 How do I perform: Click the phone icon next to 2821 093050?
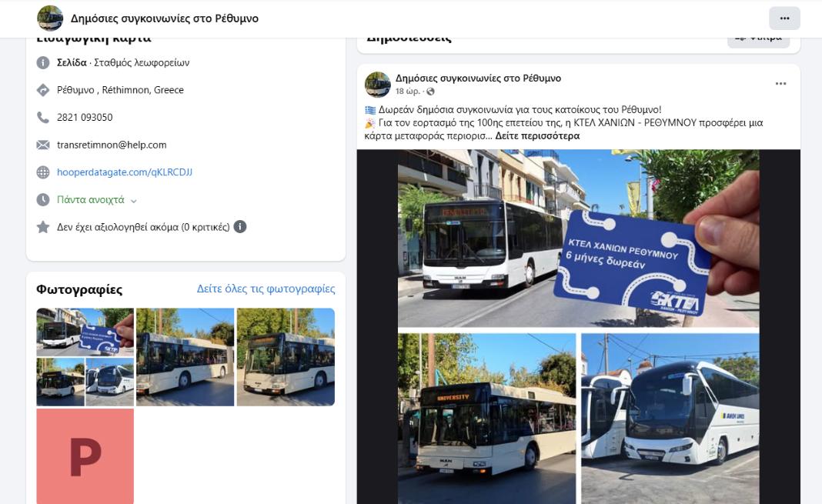(43, 118)
